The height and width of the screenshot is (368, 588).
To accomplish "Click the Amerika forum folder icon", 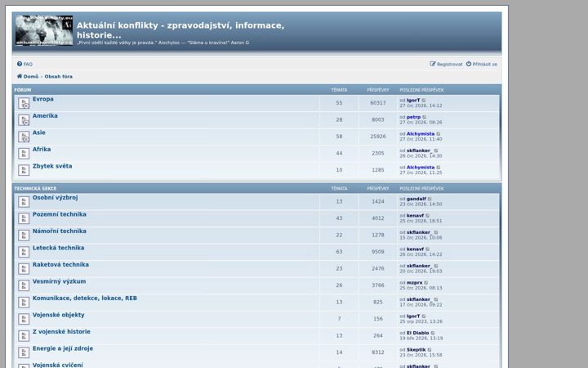I will (24, 119).
